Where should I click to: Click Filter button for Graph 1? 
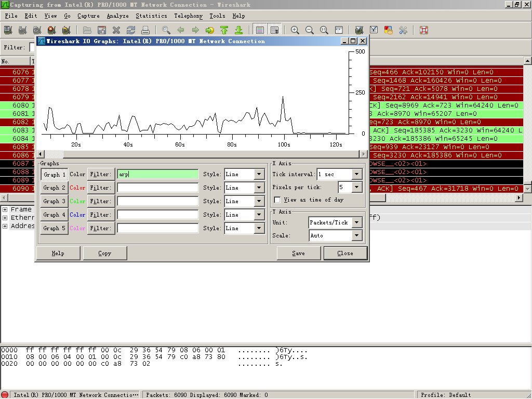(x=101, y=175)
